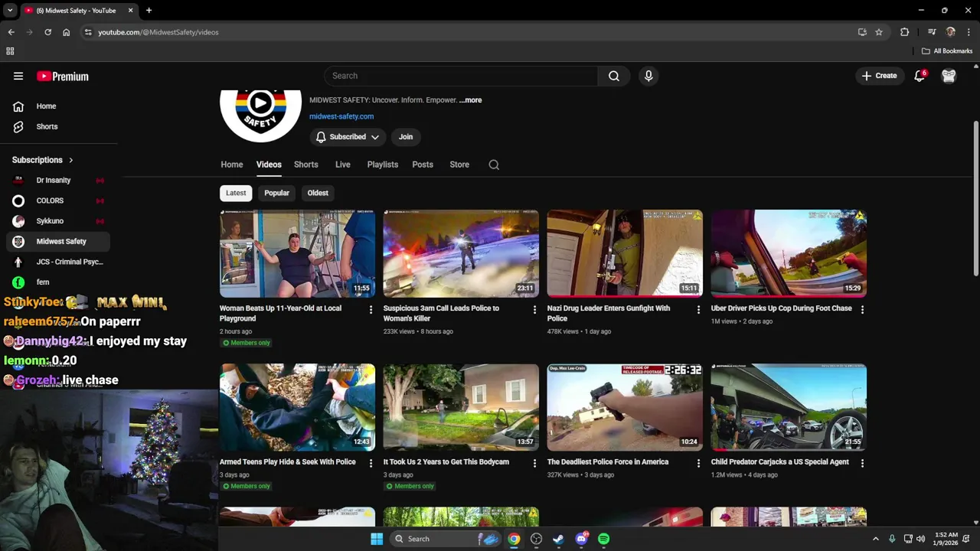
Task: Open Chrome tab search dropdown
Action: click(10, 11)
